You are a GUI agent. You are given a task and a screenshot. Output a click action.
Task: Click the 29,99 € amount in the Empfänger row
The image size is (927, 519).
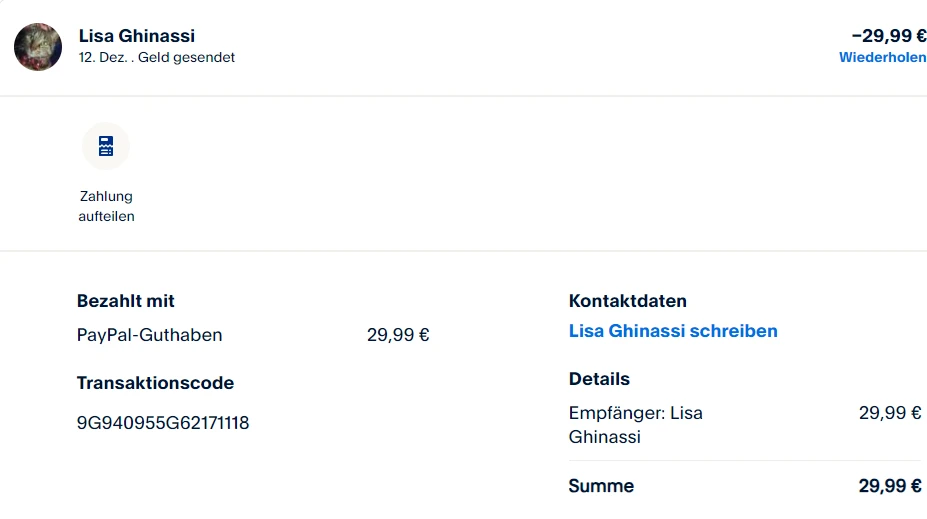coord(890,413)
